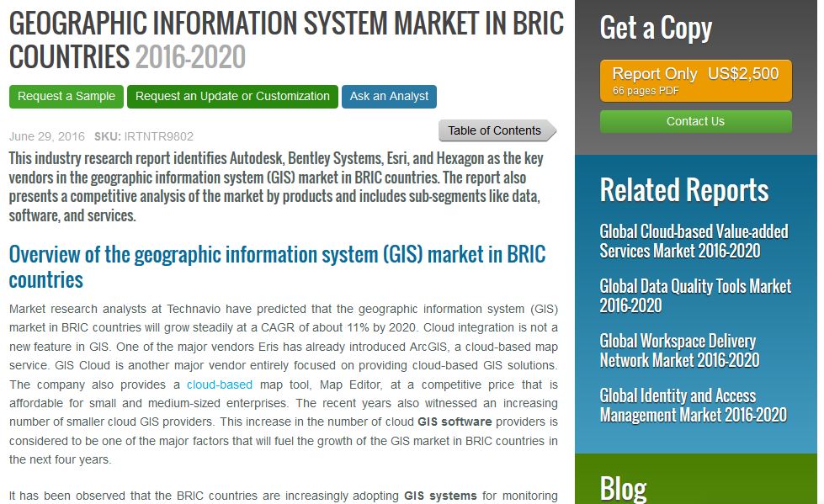Open Request an Update or Customization
Viewport: 824px width, 504px height.
tap(232, 97)
